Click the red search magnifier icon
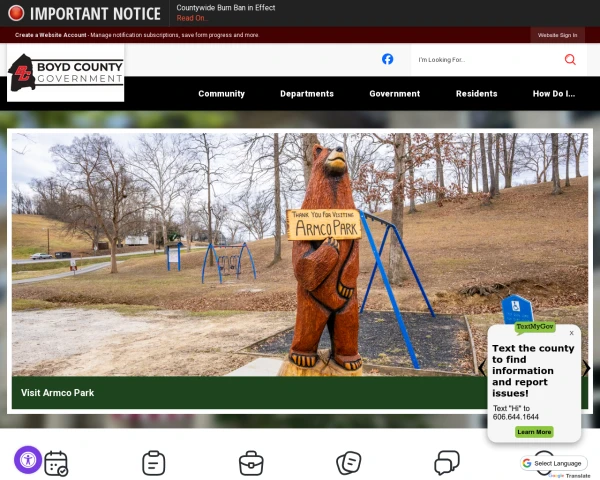This screenshot has height=480, width=600. [x=570, y=59]
